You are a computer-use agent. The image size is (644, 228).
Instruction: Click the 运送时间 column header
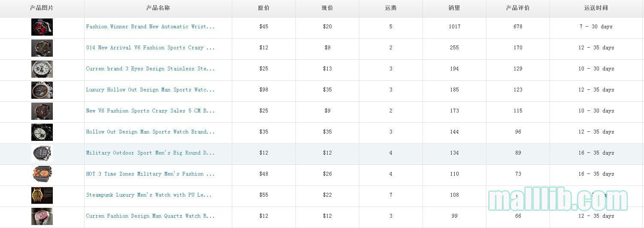[x=596, y=8]
